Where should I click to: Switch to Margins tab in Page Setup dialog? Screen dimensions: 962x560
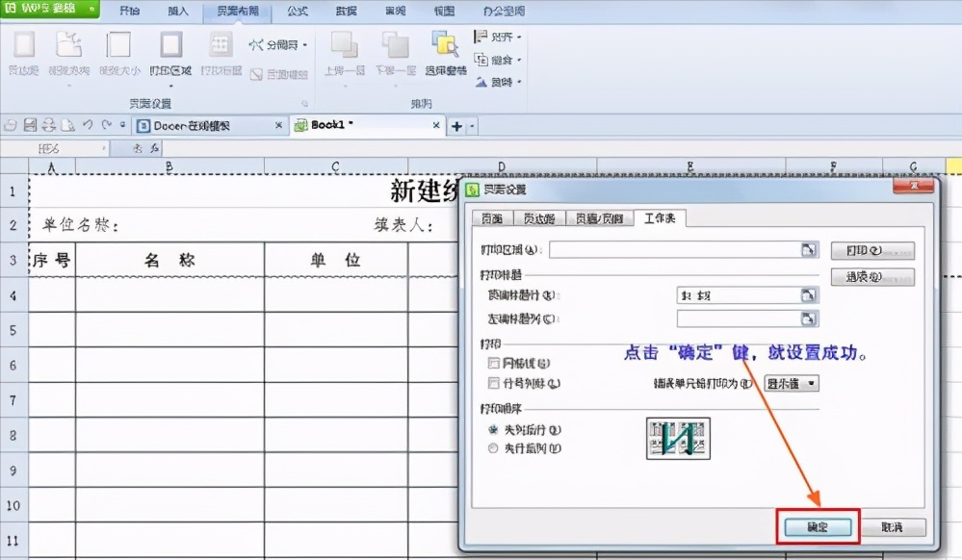point(538,218)
